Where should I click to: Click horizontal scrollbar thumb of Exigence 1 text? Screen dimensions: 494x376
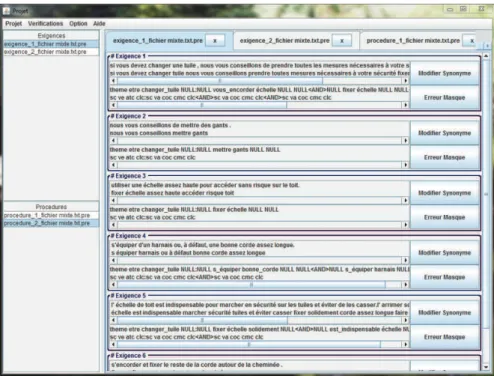(220, 81)
